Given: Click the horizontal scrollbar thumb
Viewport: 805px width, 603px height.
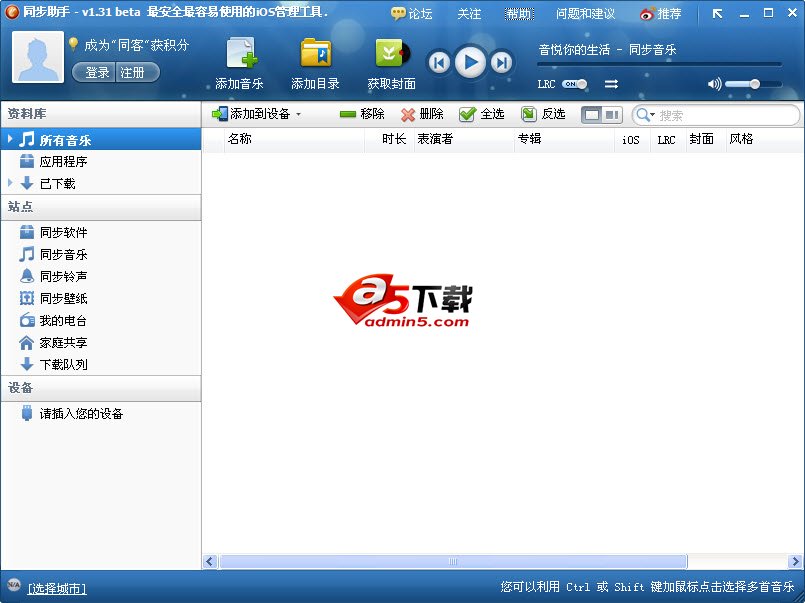Looking at the screenshot, I should (453, 561).
